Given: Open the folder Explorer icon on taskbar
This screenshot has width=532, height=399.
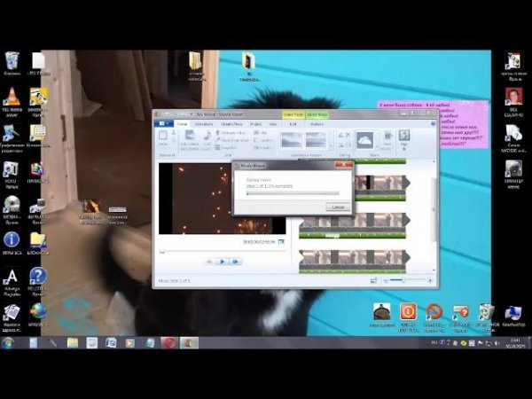Looking at the screenshot, I should (73, 342).
